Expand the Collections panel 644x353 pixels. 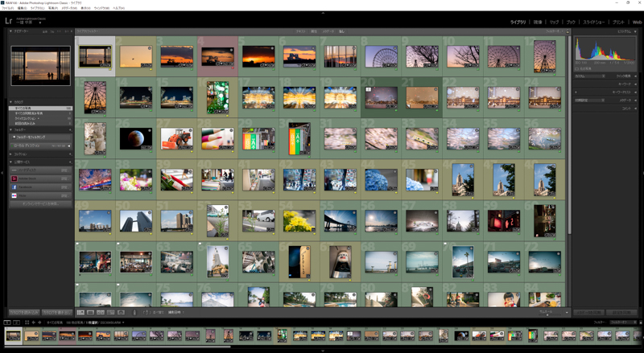pyautogui.click(x=10, y=154)
